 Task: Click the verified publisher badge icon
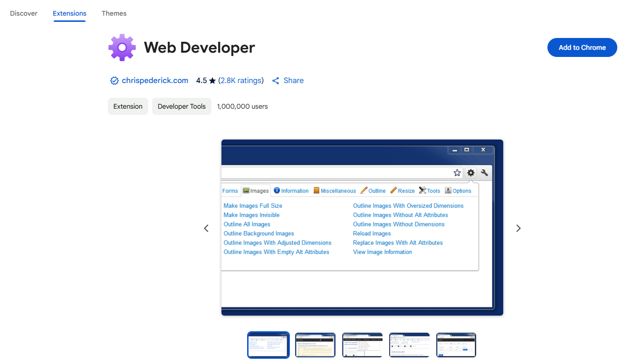click(114, 81)
